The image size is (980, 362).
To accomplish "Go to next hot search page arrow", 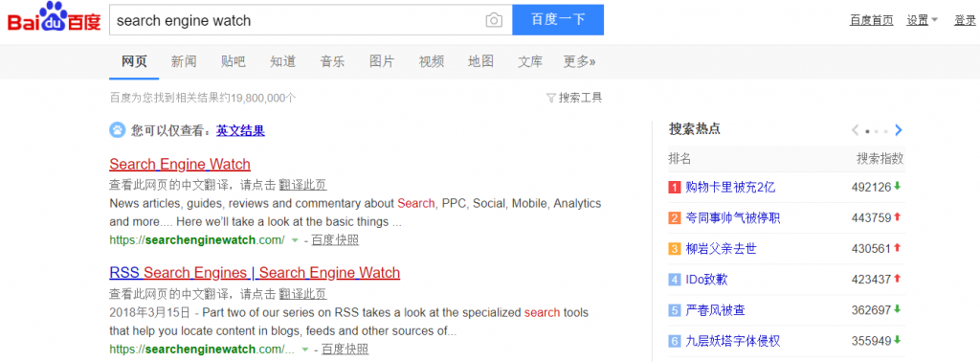I will (x=898, y=130).
